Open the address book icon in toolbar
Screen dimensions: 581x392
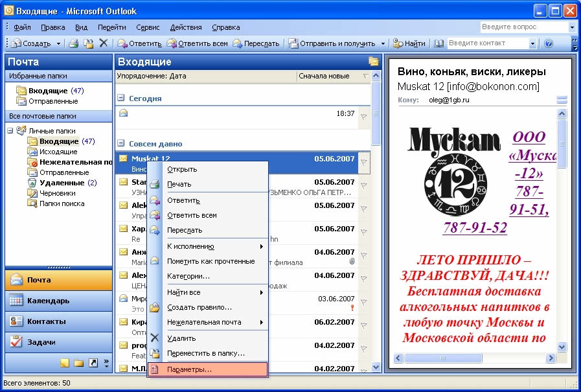coord(439,43)
